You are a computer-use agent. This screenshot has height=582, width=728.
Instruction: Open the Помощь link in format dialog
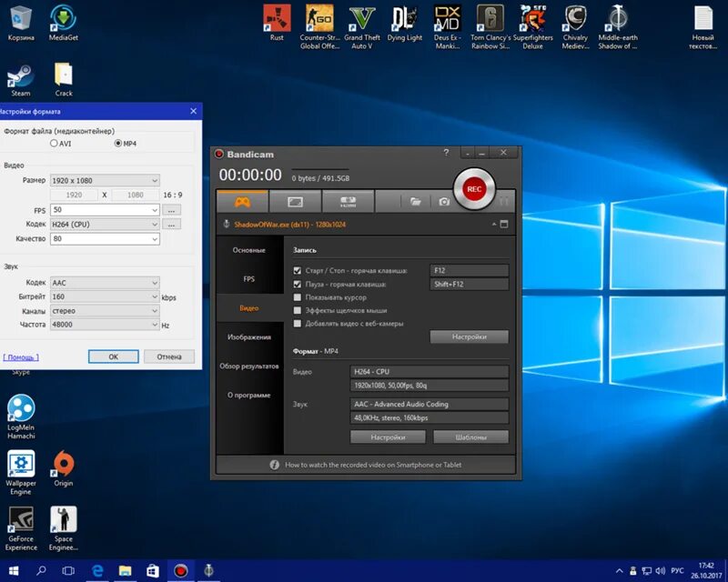(21, 356)
